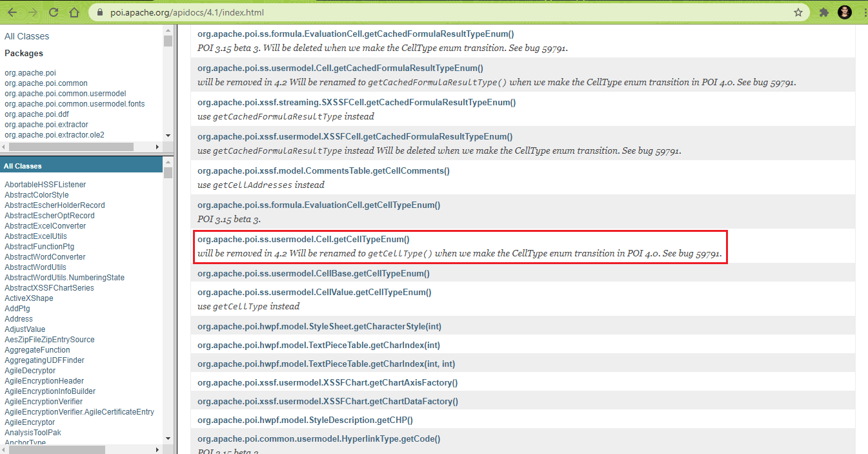The height and width of the screenshot is (454, 868).
Task: Open org.apache.poi.common.usermodel package
Action: (65, 94)
